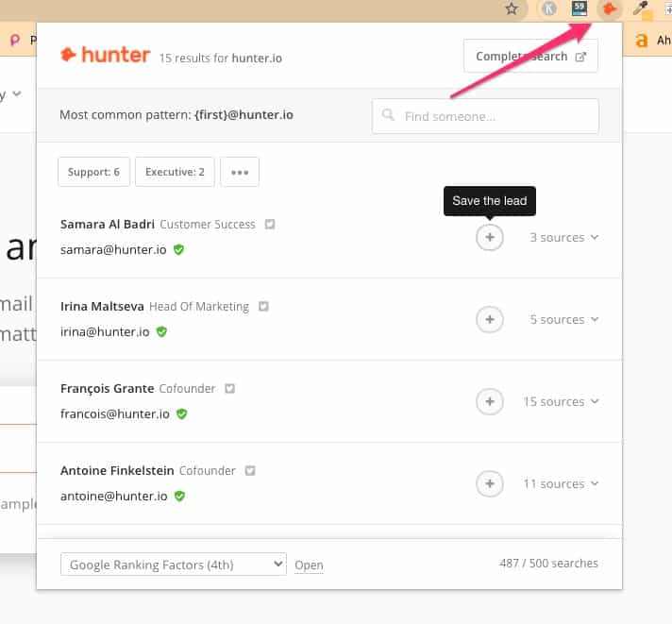
Task: Click the Open link beside the list dropdown
Action: coord(309,565)
